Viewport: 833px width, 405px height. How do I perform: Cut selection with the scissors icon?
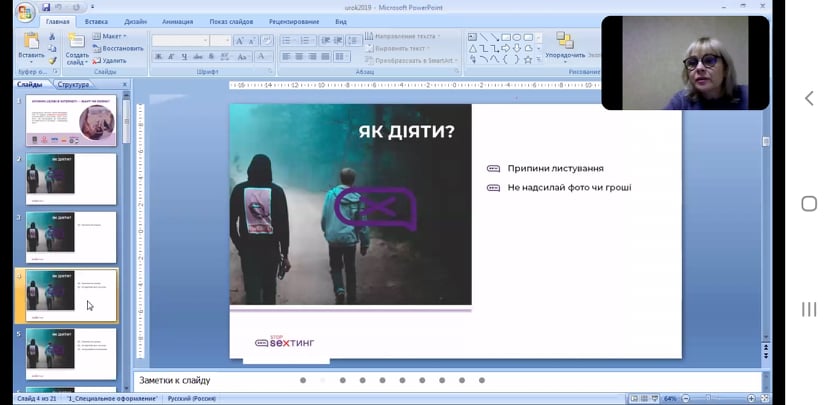click(x=52, y=37)
